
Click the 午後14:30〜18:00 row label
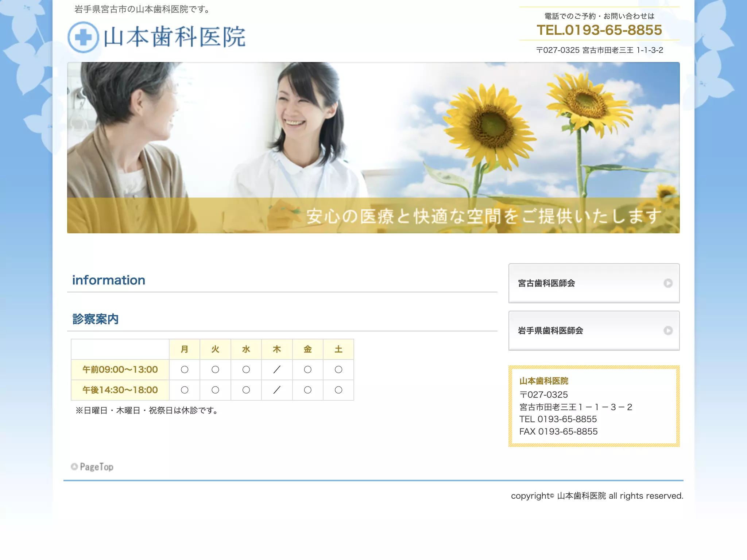[x=120, y=390]
